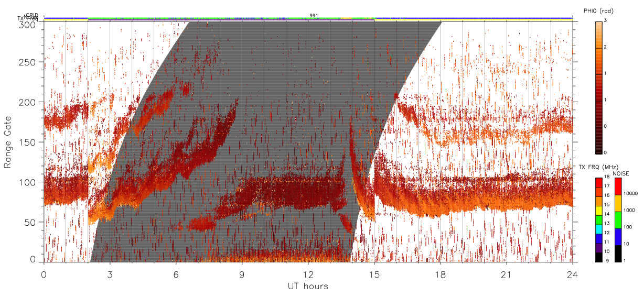Click the x-axis tick label '21'

[x=507, y=274]
